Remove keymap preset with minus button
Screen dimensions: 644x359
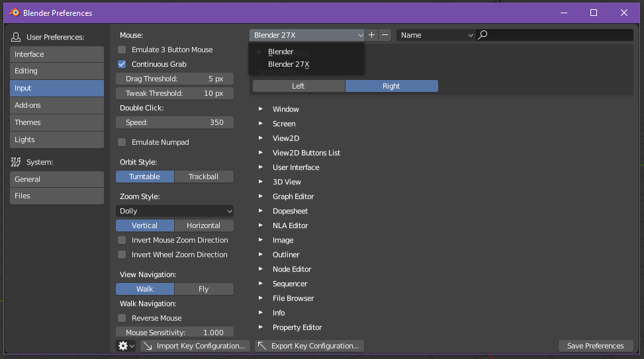(x=385, y=35)
